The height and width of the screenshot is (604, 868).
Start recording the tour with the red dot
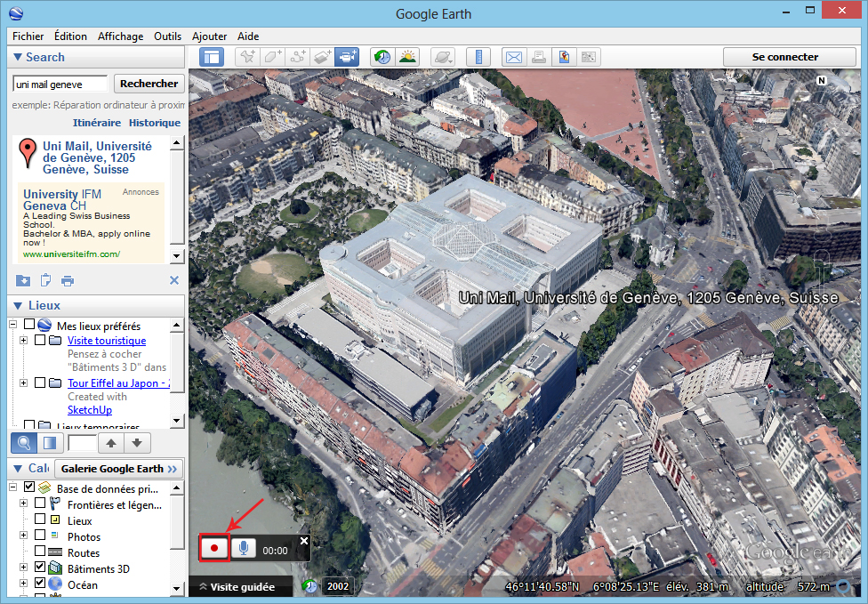click(x=214, y=549)
